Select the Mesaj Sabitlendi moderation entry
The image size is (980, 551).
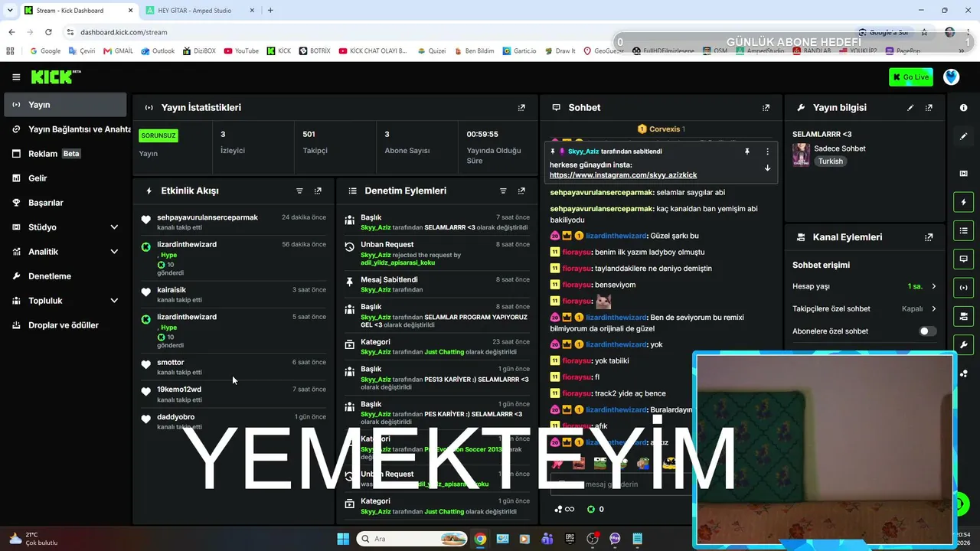(x=437, y=284)
